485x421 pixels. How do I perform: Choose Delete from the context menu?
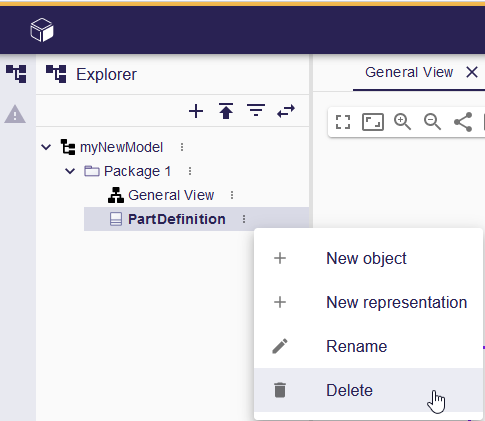[368, 390]
